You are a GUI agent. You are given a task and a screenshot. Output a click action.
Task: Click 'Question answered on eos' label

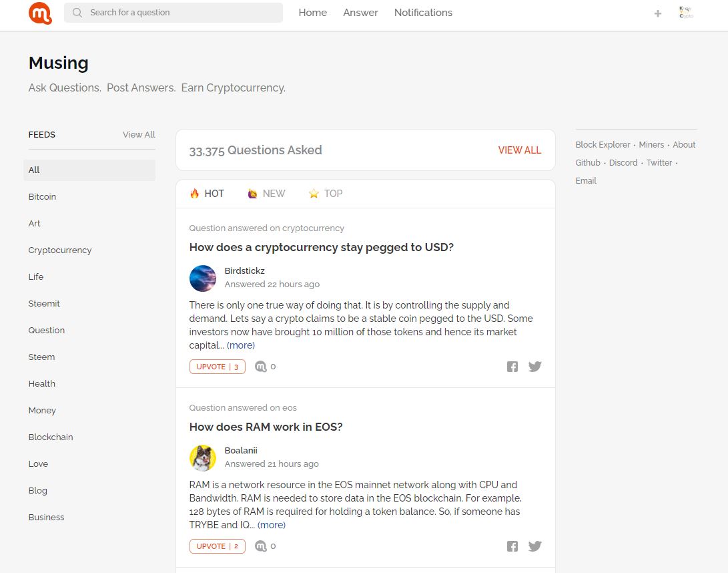[243, 407]
